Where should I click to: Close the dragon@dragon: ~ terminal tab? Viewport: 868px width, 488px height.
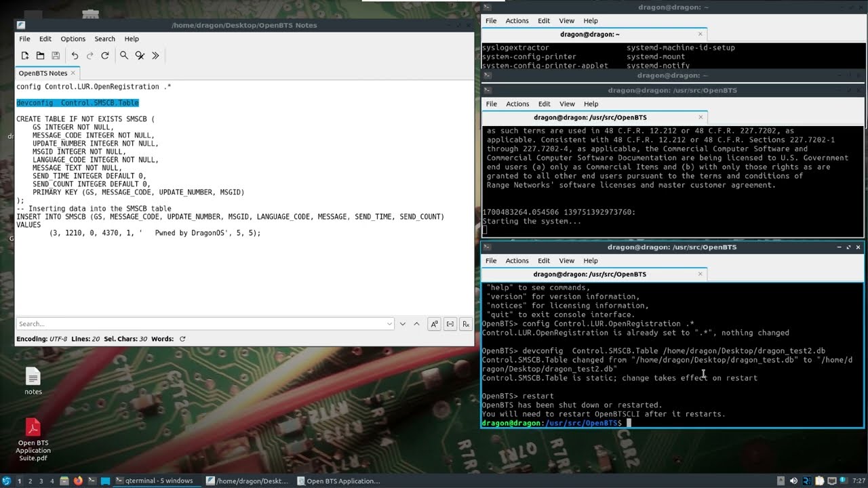(701, 34)
